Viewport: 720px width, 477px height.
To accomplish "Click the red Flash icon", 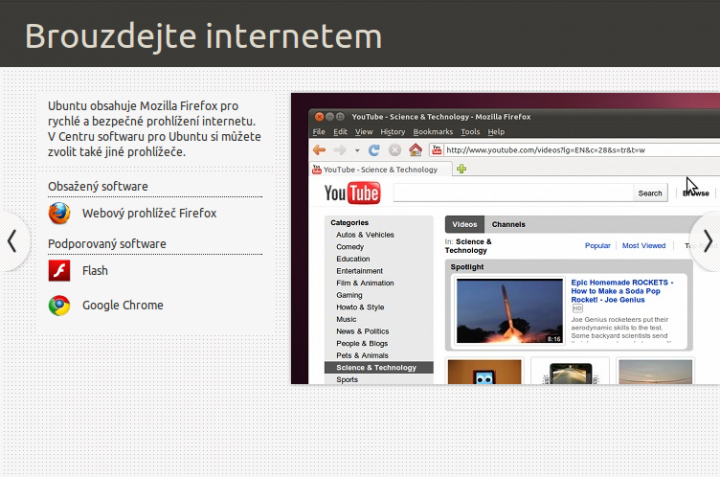I will pos(59,270).
